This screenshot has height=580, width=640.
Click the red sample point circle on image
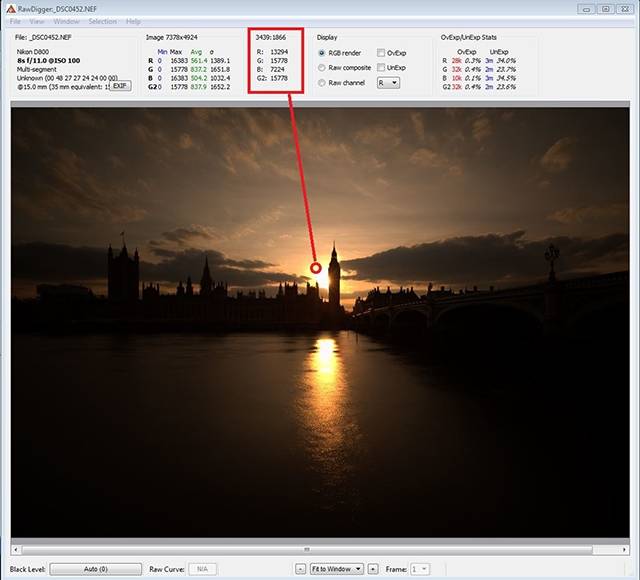[316, 267]
